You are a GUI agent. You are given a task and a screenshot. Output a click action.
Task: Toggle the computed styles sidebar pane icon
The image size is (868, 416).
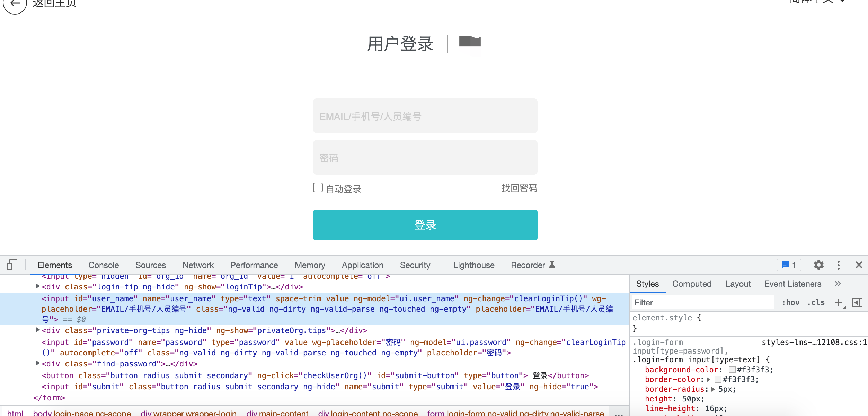857,303
